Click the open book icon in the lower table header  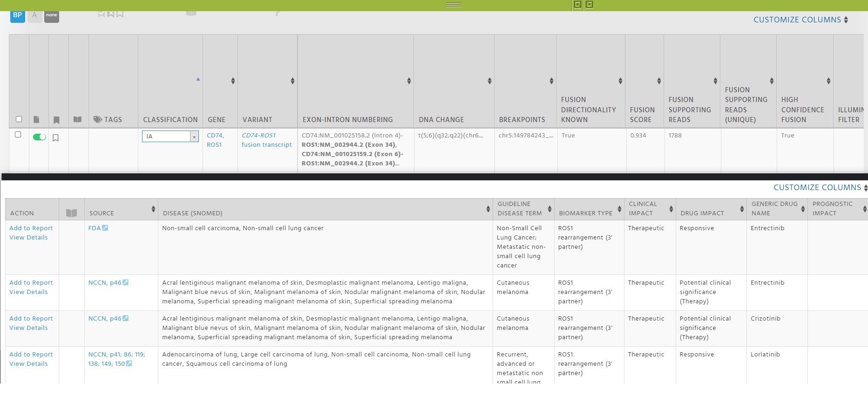71,213
